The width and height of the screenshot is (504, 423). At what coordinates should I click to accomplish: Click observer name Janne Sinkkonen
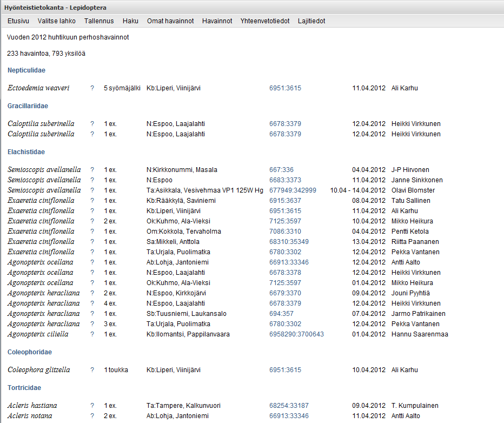417,180
